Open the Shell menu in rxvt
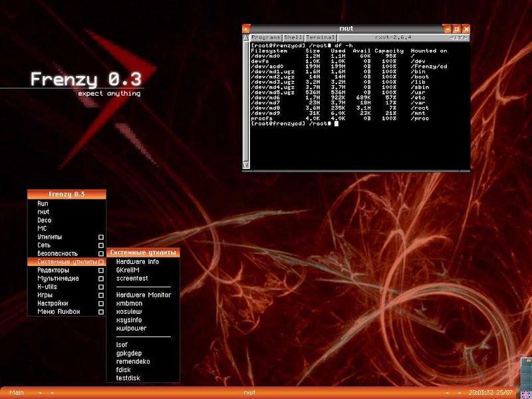Viewport: 532px width, 399px height. tap(293, 38)
